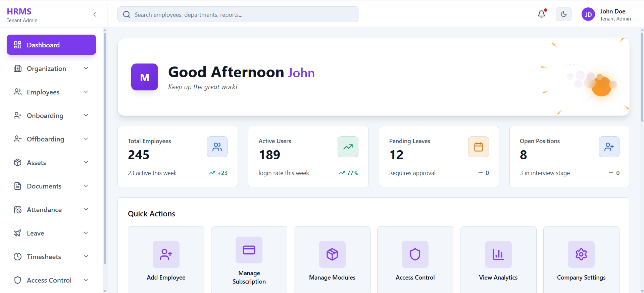Click the Company Settings gear icon
644x293 pixels.
[581, 254]
